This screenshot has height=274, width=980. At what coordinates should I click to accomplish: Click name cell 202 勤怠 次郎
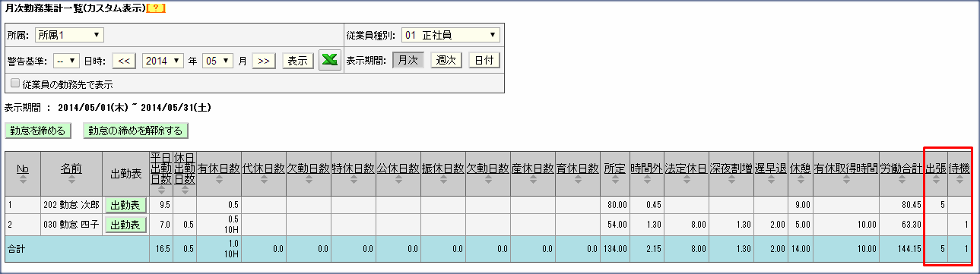72,205
